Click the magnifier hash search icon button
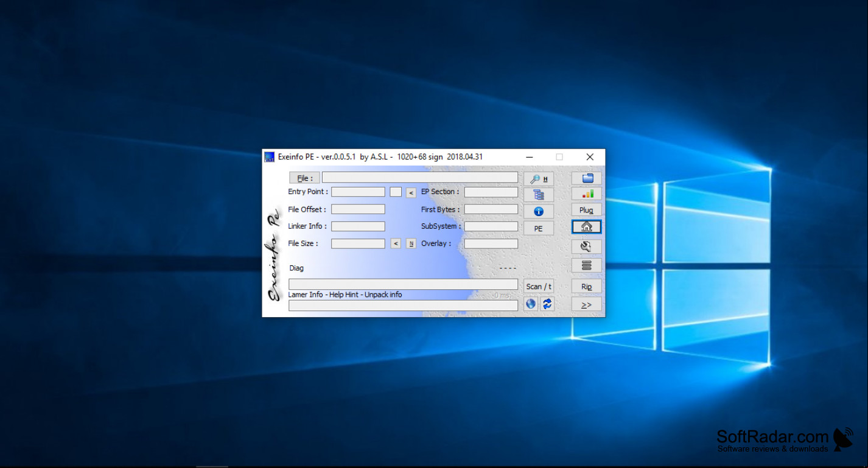This screenshot has width=868, height=468. click(x=539, y=178)
